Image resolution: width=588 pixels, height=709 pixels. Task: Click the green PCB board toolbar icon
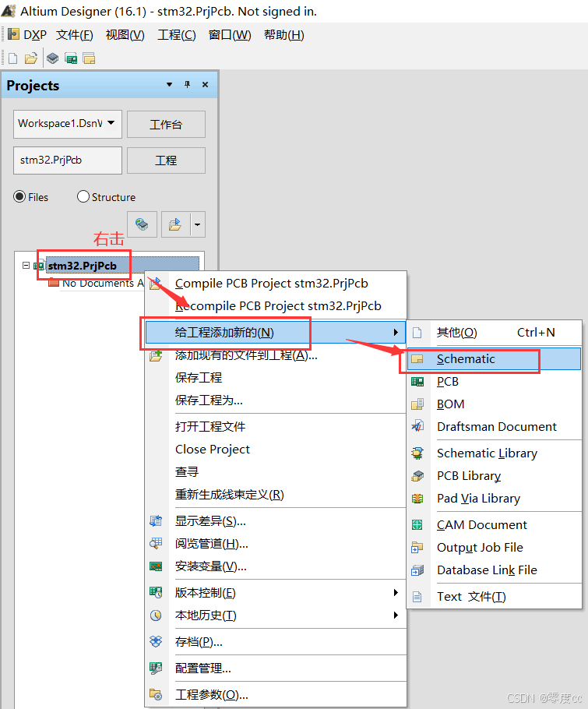point(71,58)
